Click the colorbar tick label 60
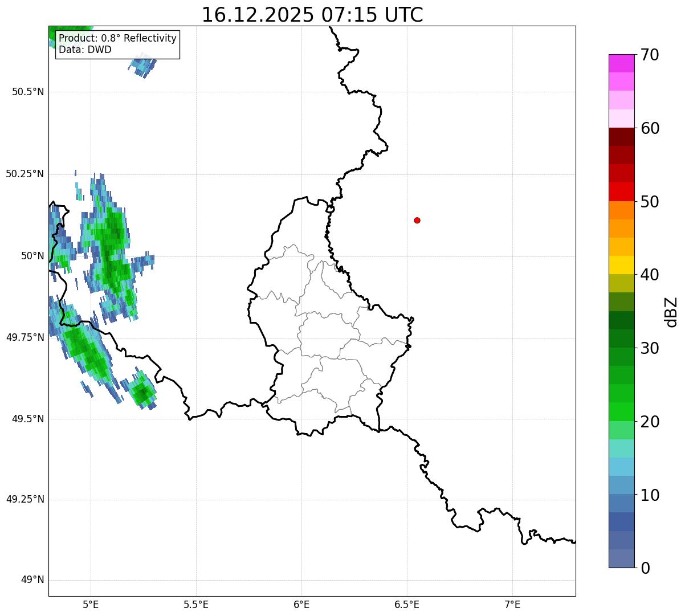 coord(650,128)
